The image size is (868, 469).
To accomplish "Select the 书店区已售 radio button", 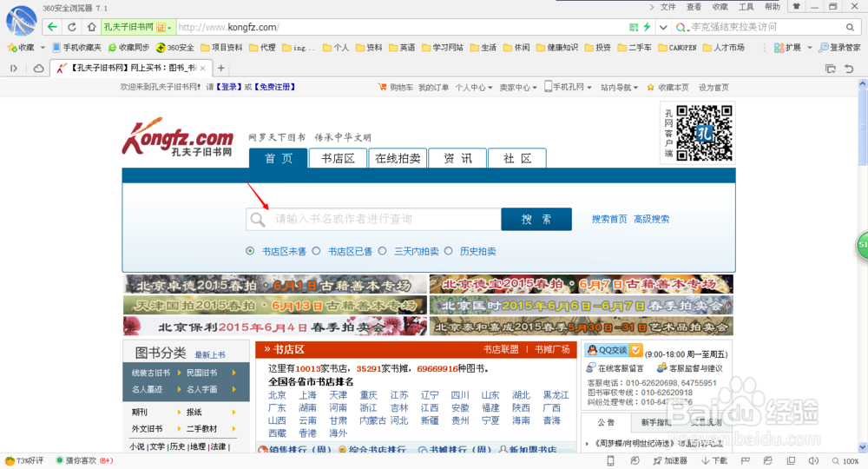I will [316, 251].
